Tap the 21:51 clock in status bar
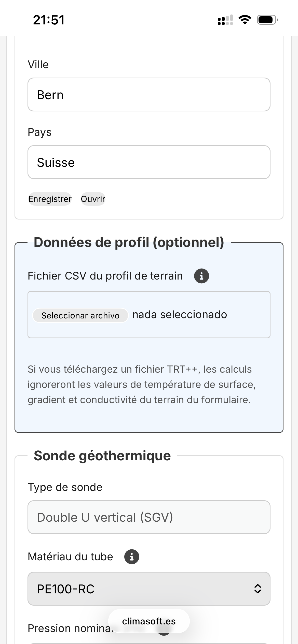Image resolution: width=298 pixels, height=644 pixels. [49, 20]
